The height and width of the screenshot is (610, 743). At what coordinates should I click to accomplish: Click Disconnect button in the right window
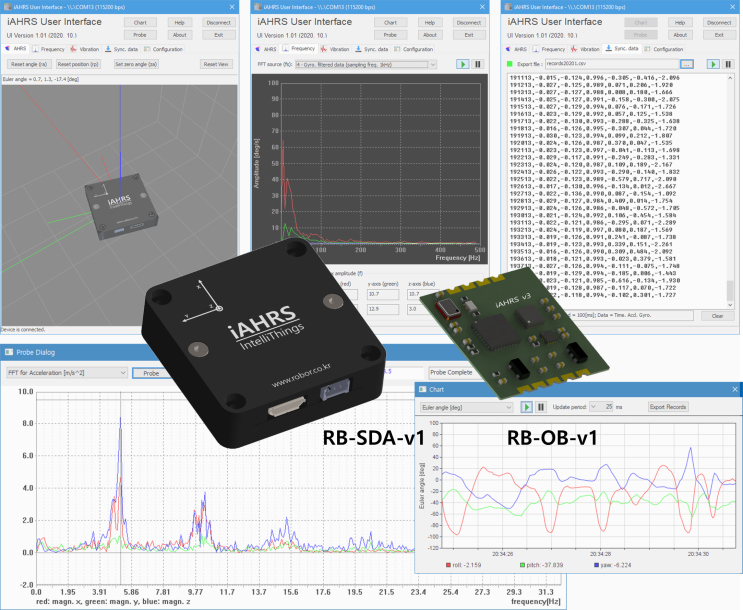coord(719,22)
